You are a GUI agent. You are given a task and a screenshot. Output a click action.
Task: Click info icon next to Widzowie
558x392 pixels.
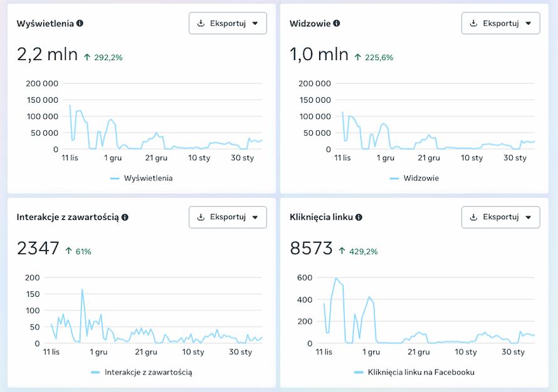pos(337,23)
